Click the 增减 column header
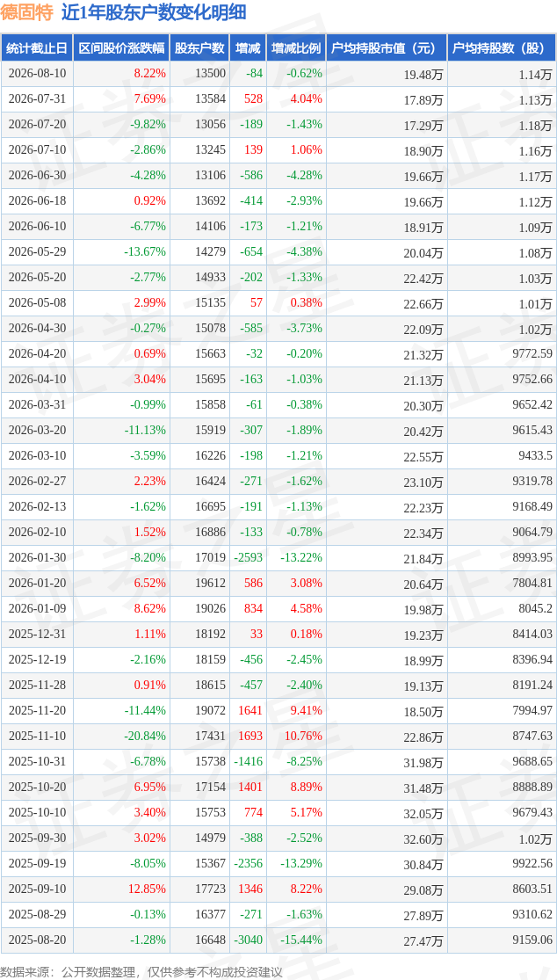 coord(247,48)
